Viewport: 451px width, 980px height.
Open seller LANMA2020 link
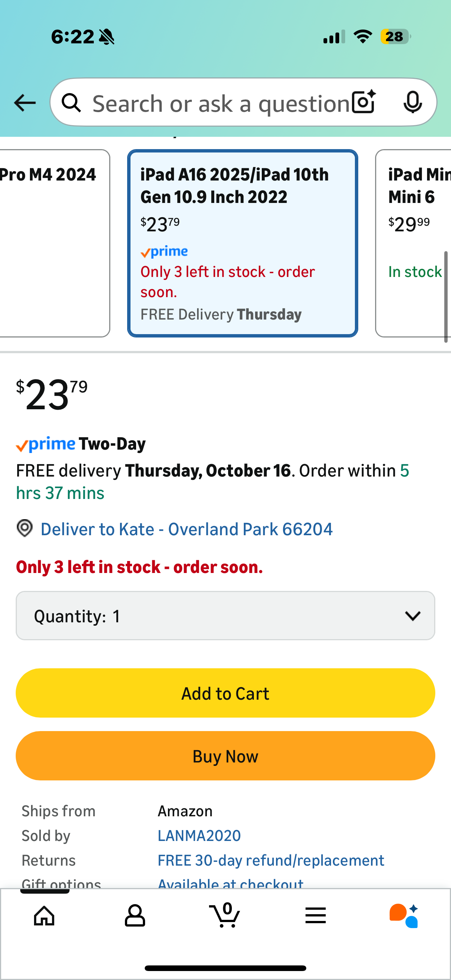pyautogui.click(x=199, y=836)
